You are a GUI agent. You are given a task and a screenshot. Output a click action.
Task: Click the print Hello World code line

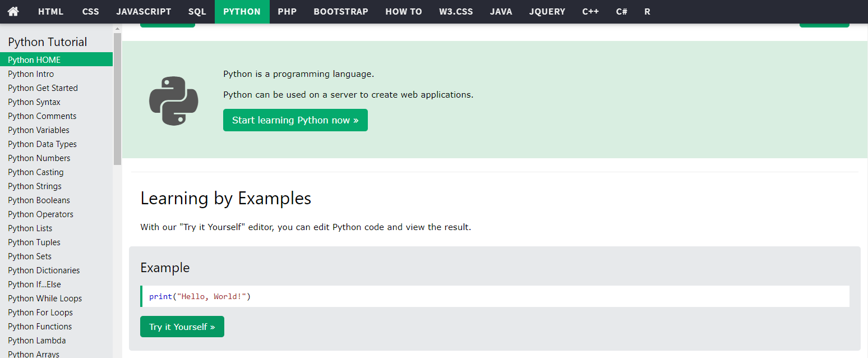(495, 296)
